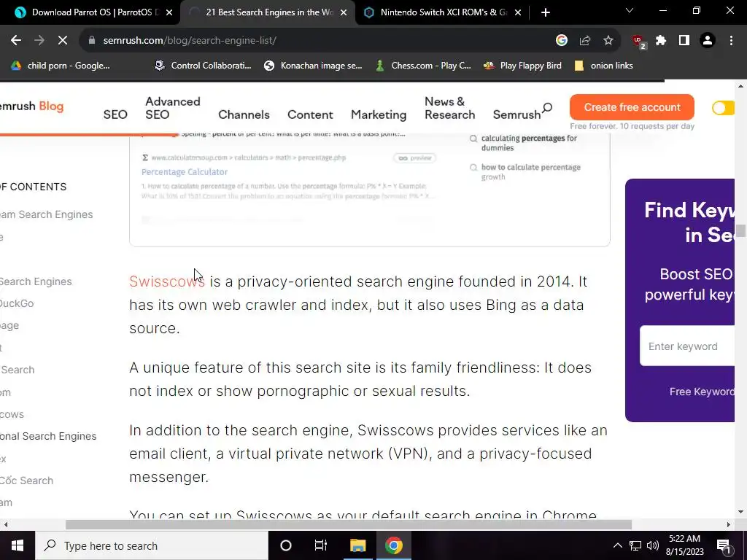The width and height of the screenshot is (747, 560).
Task: Jump to 'onal Search Engines' contents entry
Action: (48, 436)
